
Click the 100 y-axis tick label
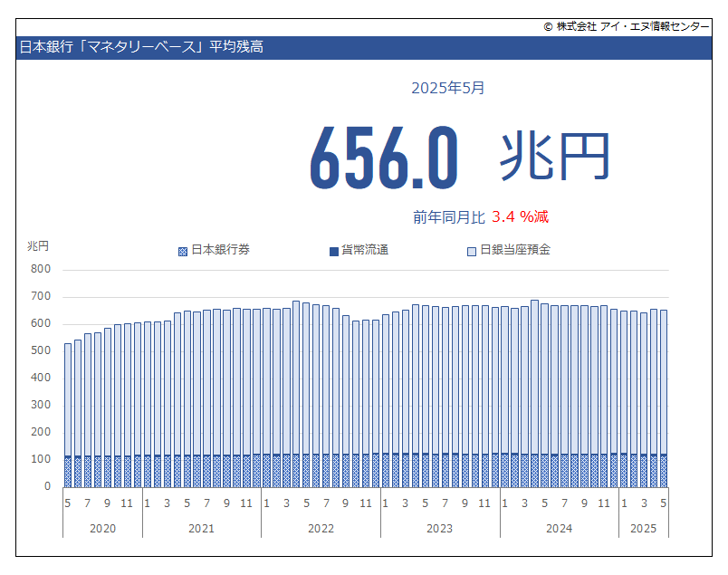point(41,459)
